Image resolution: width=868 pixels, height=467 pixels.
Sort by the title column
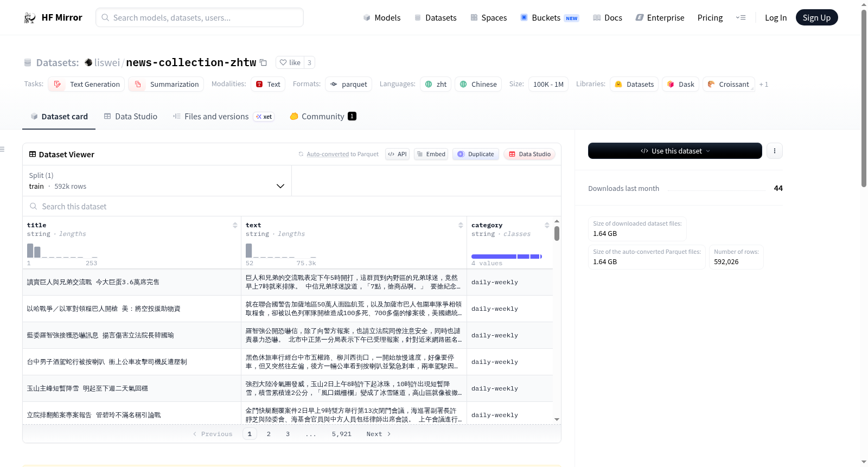click(x=235, y=225)
